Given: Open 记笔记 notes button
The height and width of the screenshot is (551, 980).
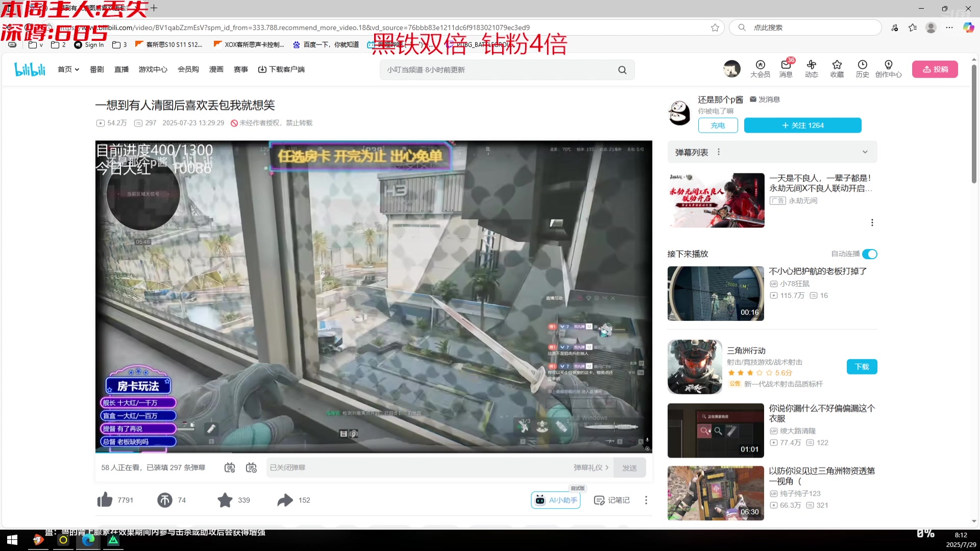Looking at the screenshot, I should [x=611, y=500].
